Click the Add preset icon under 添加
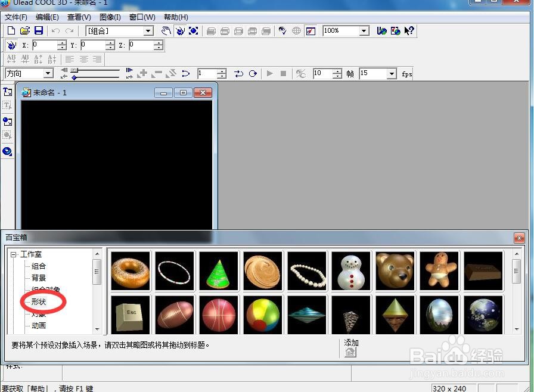 [350, 352]
